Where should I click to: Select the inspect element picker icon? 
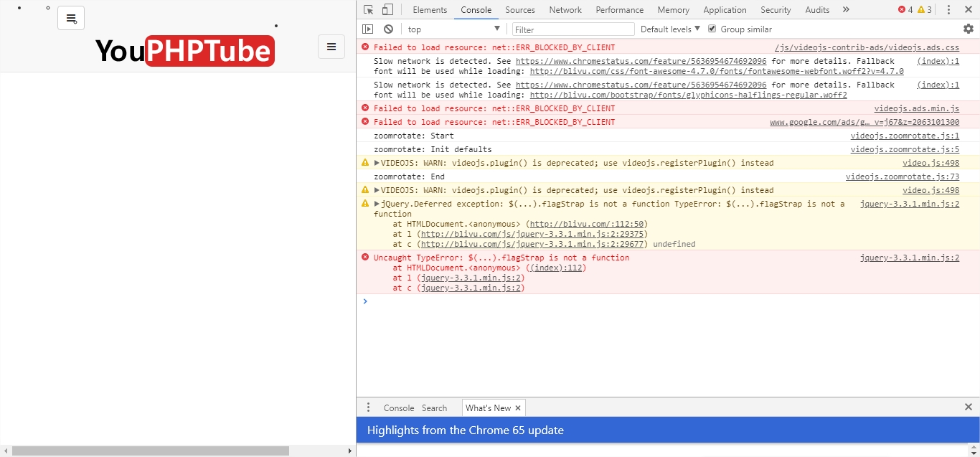pyautogui.click(x=368, y=10)
